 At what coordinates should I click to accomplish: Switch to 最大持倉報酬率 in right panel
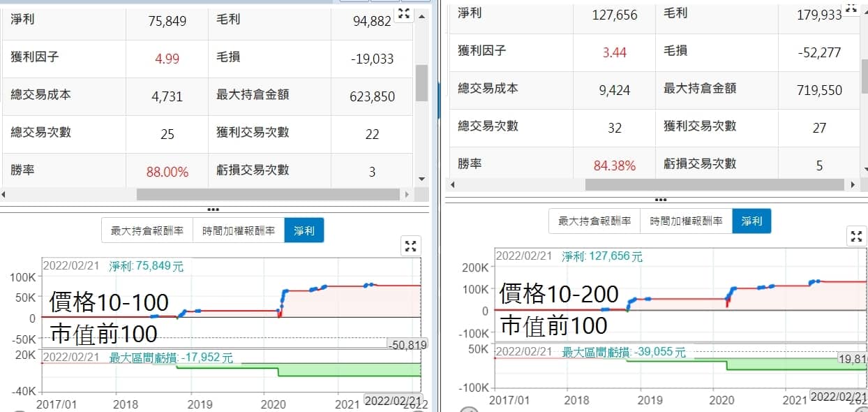tap(594, 221)
